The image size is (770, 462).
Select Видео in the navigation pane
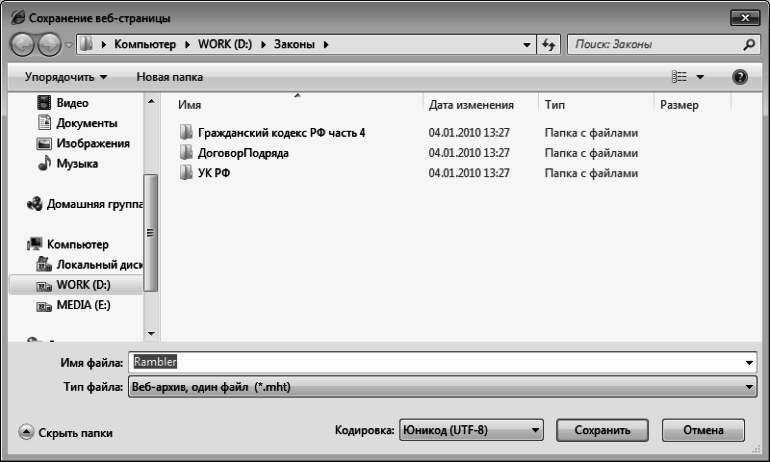coord(72,103)
